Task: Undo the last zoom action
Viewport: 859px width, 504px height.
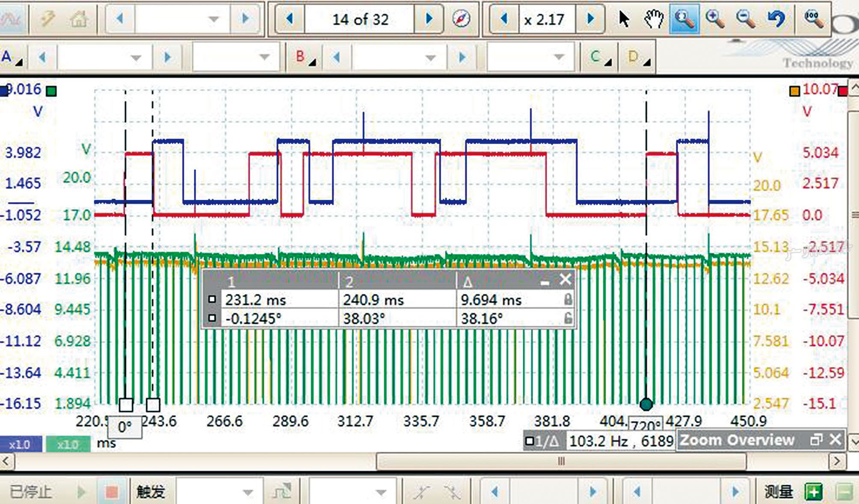Action: pyautogui.click(x=776, y=19)
